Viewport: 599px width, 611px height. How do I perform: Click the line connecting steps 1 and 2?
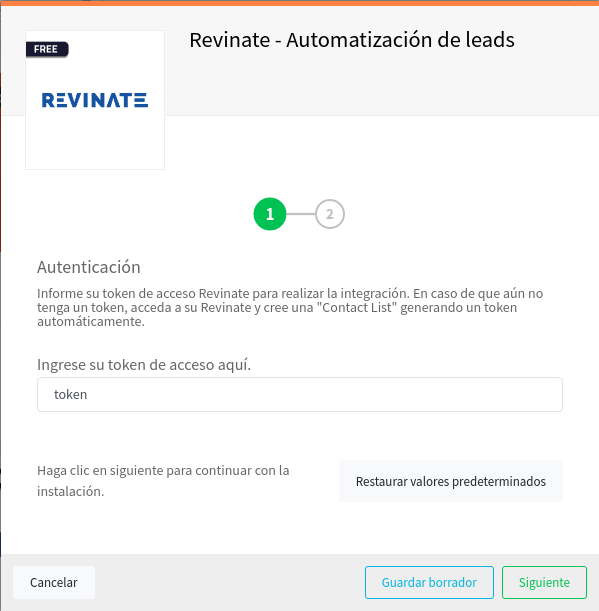[x=300, y=214]
